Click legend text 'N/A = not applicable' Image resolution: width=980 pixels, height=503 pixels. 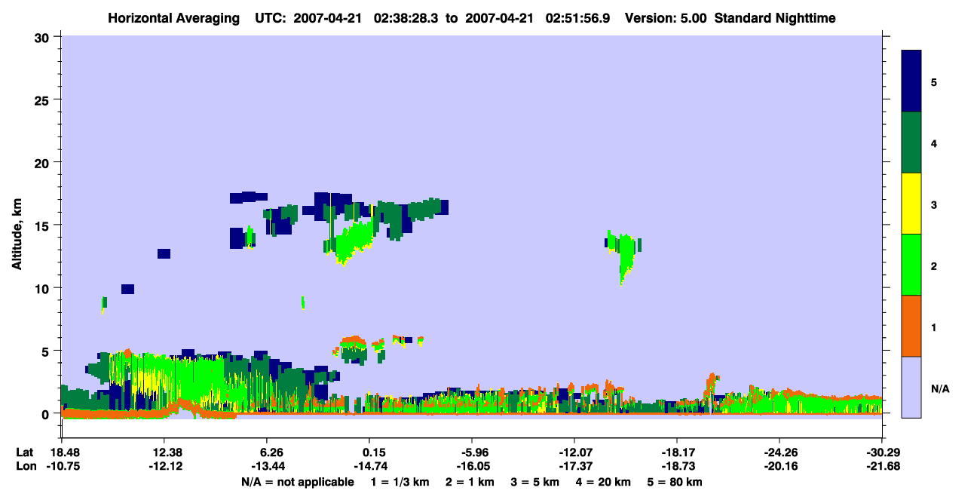tap(297, 482)
